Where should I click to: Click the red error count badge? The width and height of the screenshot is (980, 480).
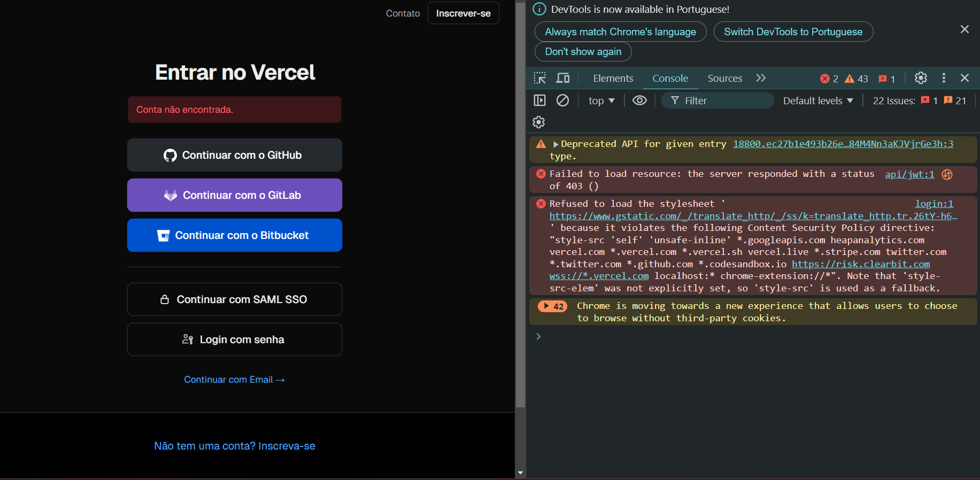[x=829, y=79]
